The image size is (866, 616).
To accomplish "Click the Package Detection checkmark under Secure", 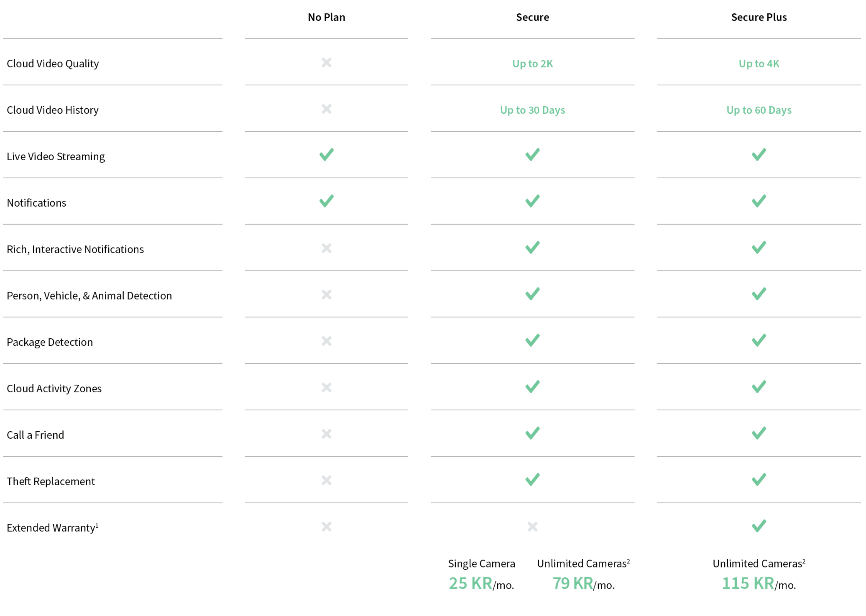I will [x=532, y=340].
